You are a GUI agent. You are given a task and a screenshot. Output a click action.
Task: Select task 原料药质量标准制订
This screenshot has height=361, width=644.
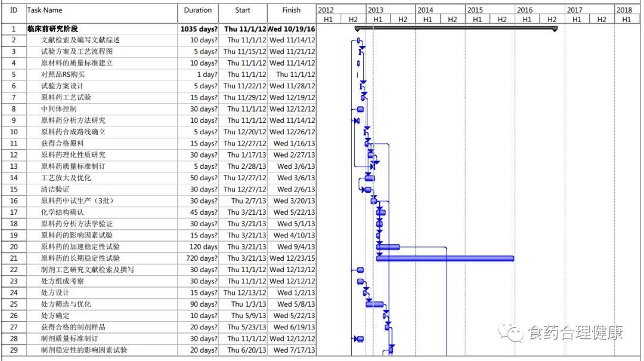[x=73, y=166]
